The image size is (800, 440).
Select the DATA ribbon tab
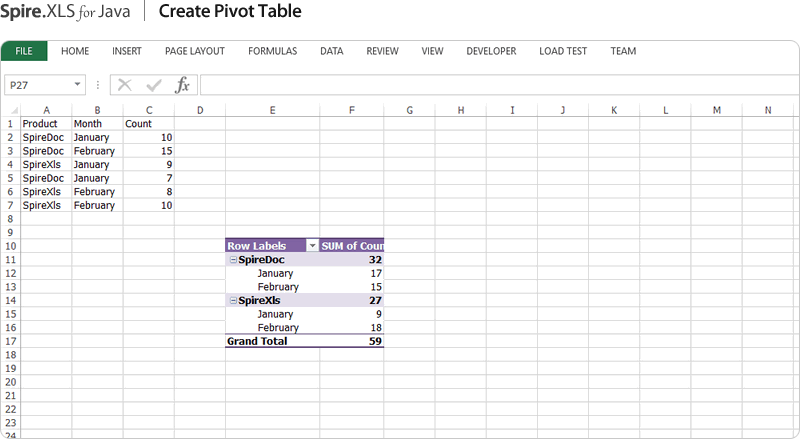click(332, 51)
